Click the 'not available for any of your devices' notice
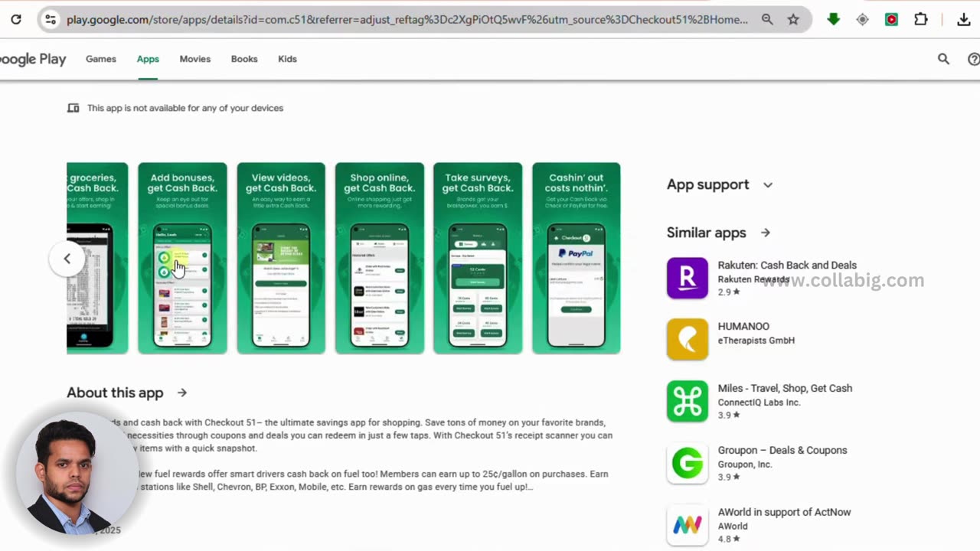This screenshot has height=551, width=980. pos(185,108)
